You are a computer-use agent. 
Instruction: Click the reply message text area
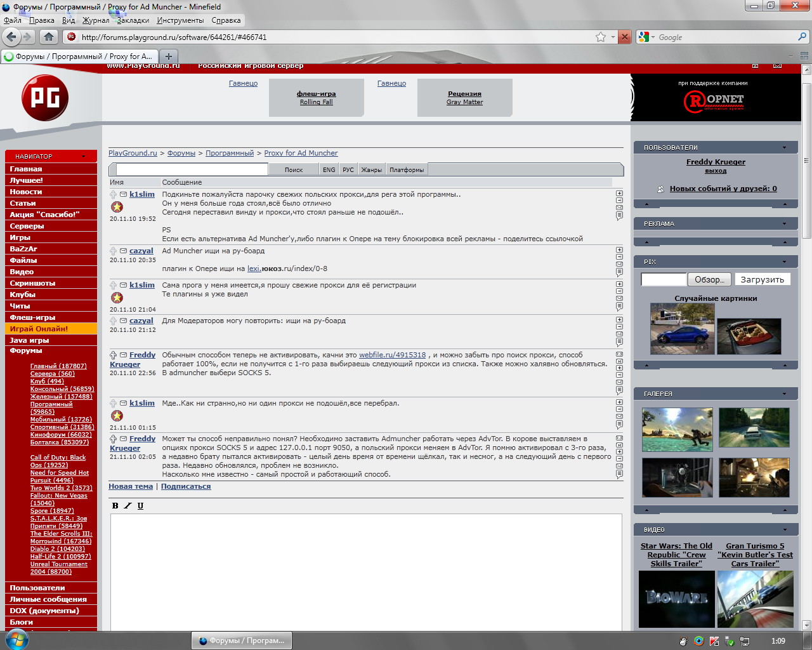366,572
